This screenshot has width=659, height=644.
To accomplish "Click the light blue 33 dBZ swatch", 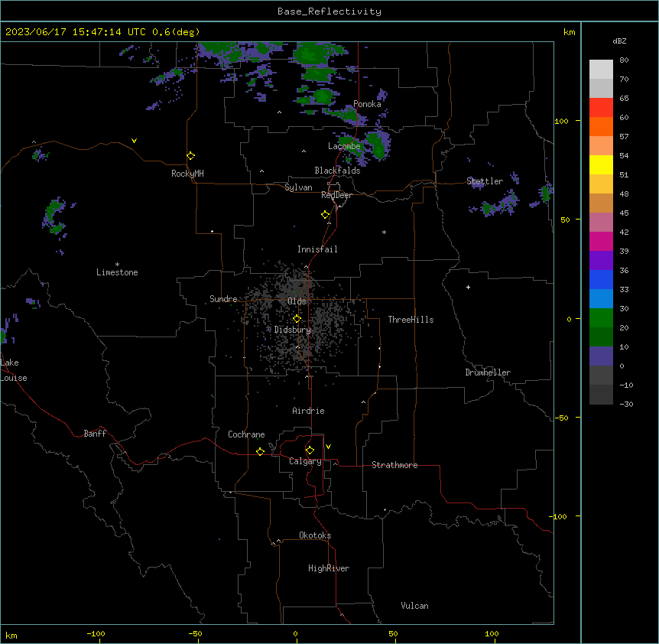I will pyautogui.click(x=601, y=298).
